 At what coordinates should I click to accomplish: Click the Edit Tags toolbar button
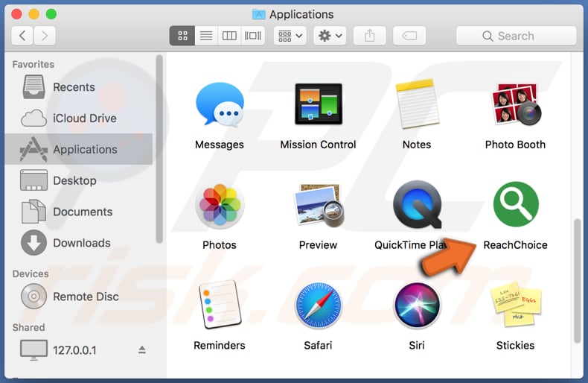tap(409, 36)
